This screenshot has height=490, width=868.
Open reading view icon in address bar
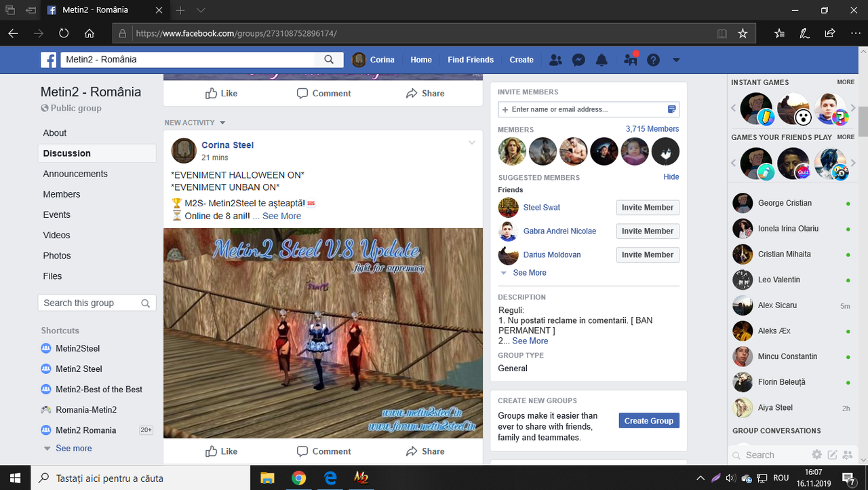(722, 33)
